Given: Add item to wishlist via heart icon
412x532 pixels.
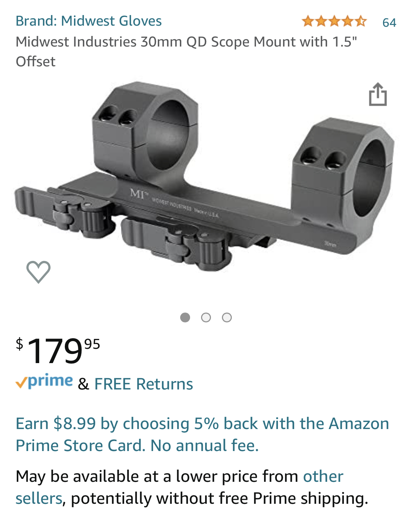Looking at the screenshot, I should coord(38,272).
